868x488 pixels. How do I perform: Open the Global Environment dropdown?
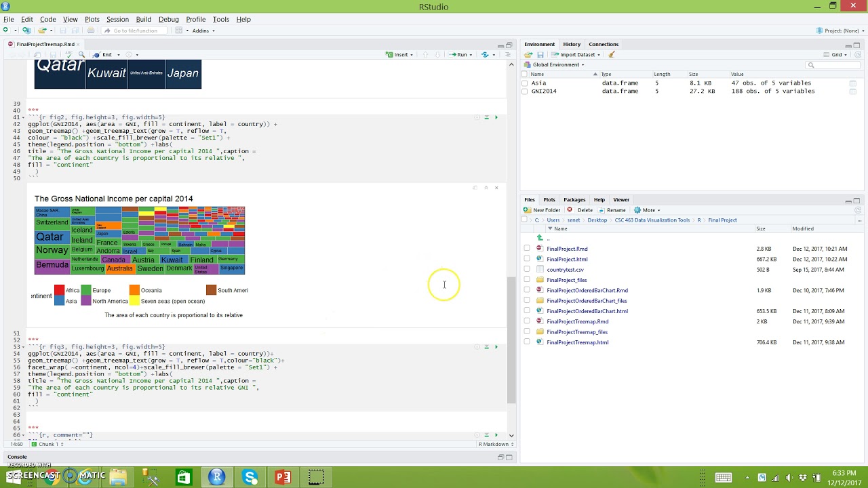click(555, 65)
